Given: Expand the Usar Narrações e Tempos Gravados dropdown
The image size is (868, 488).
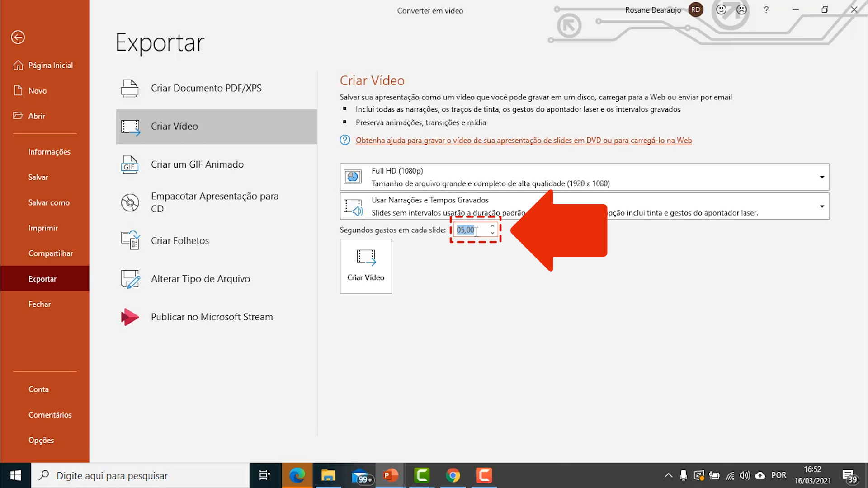Looking at the screenshot, I should 821,206.
